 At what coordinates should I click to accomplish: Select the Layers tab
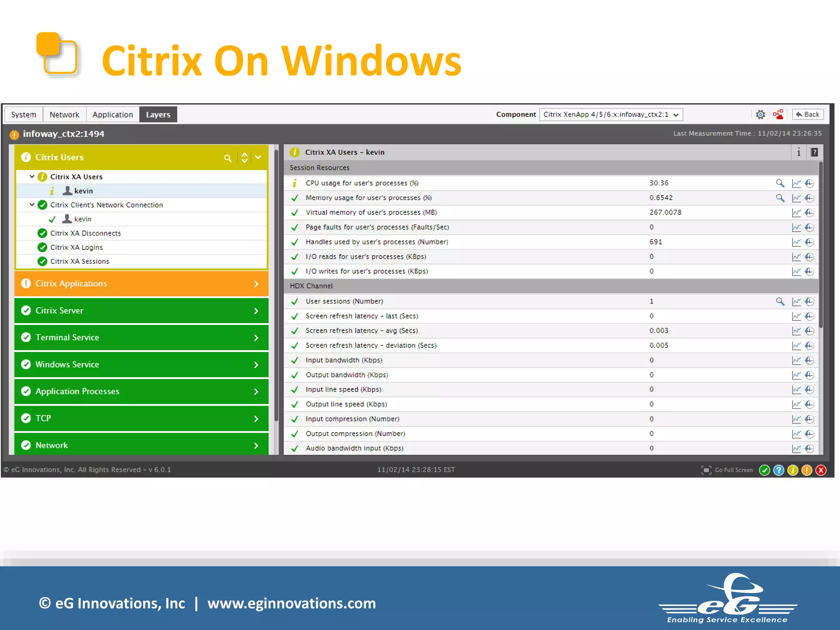click(158, 114)
